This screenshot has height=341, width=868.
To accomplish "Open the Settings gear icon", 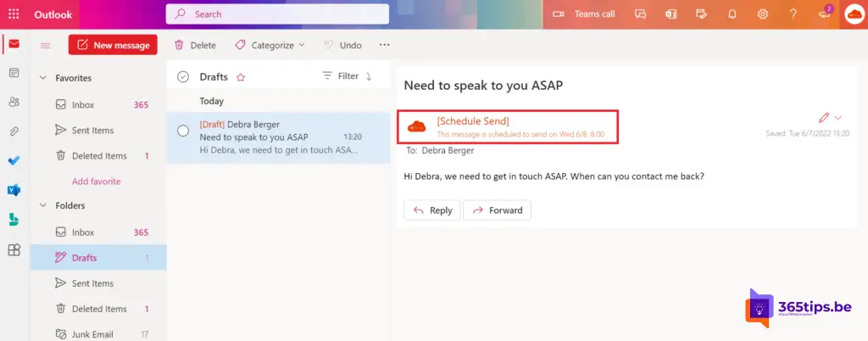I will pyautogui.click(x=762, y=14).
